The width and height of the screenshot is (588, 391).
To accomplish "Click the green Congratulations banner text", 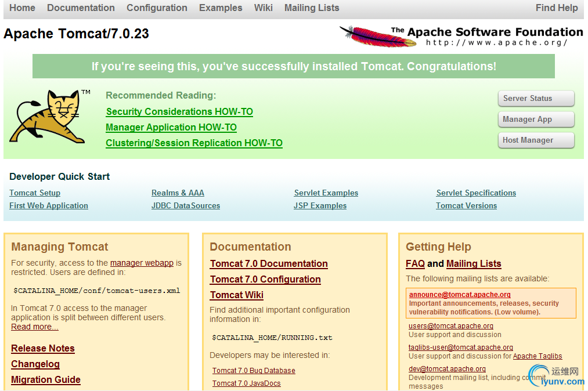I will (294, 66).
